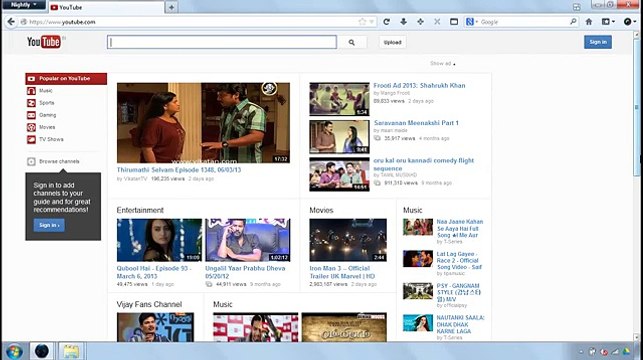Open Music in the left sidebar guide
This screenshot has height=360, width=643.
(46, 91)
